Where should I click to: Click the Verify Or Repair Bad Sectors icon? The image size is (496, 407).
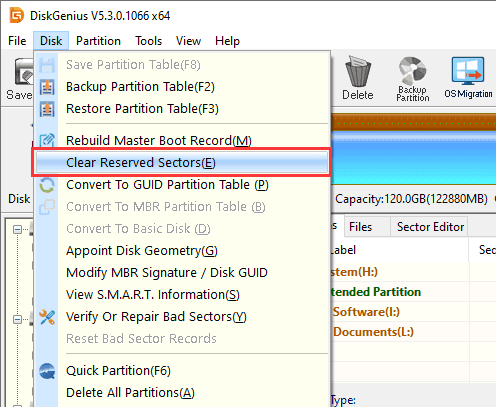coord(47,317)
